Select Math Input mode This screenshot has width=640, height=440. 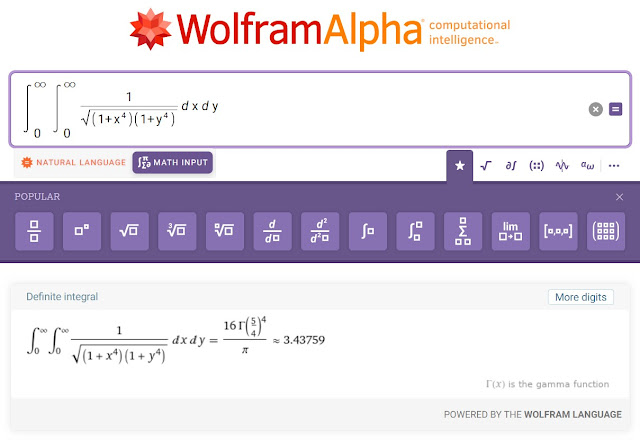173,162
